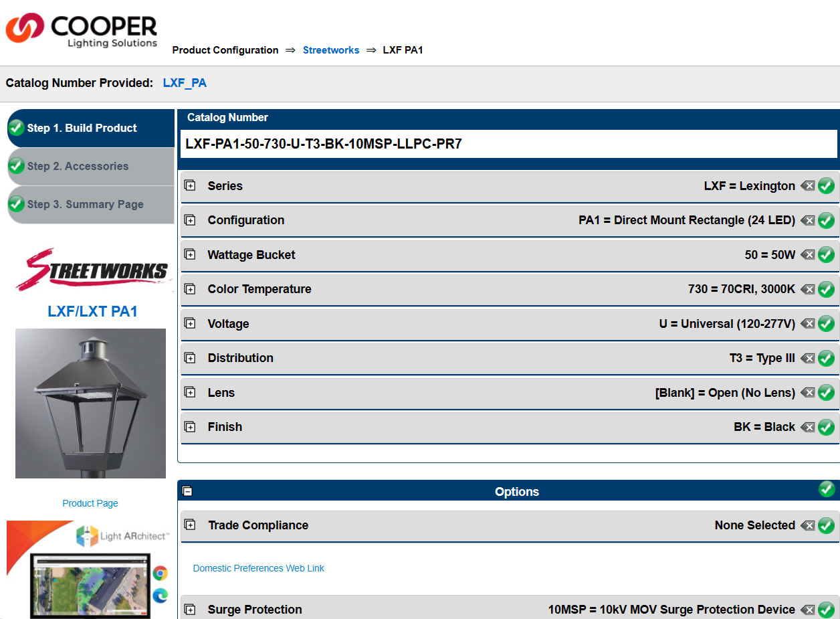This screenshot has height=619, width=840.
Task: Clear the Voltage selection
Action: (808, 324)
